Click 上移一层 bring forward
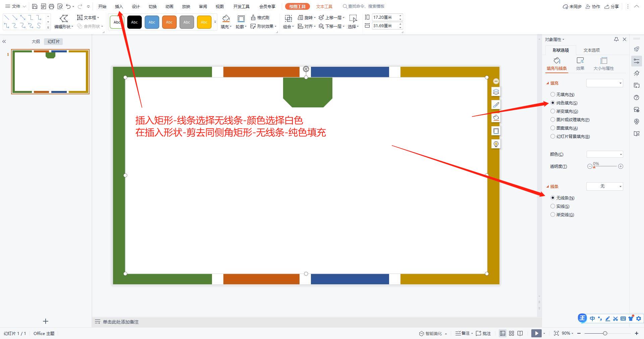Screen dimensions: 644x339 (331, 17)
